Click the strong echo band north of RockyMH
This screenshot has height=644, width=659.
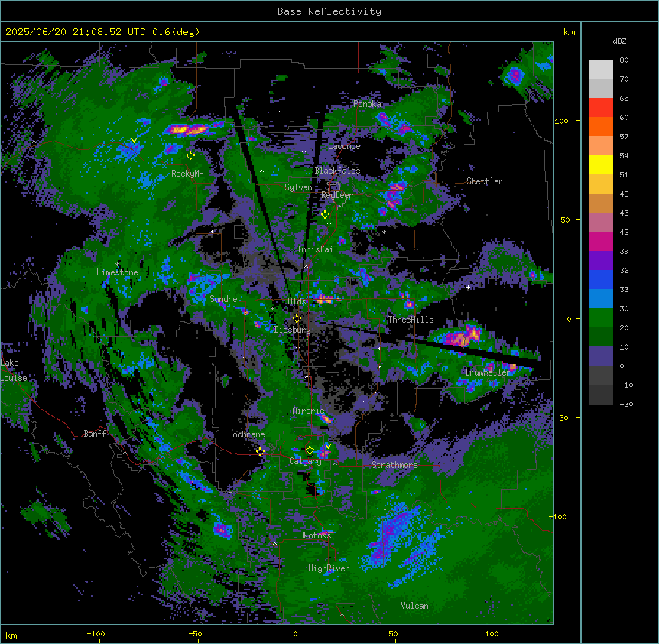[x=190, y=129]
